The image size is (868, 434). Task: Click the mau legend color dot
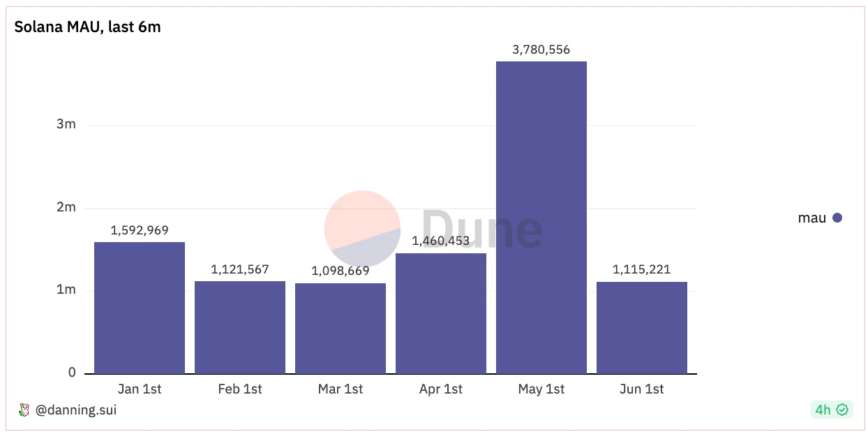pyautogui.click(x=837, y=218)
